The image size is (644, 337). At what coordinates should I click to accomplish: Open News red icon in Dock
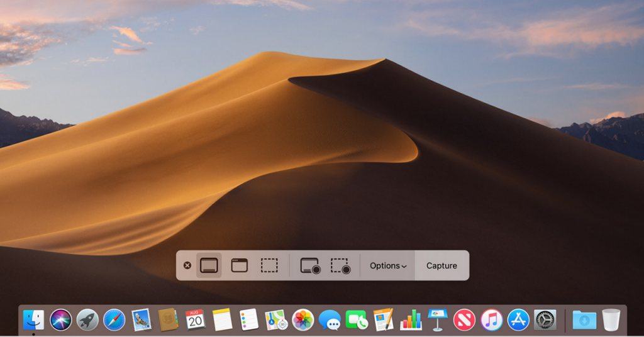tap(465, 320)
